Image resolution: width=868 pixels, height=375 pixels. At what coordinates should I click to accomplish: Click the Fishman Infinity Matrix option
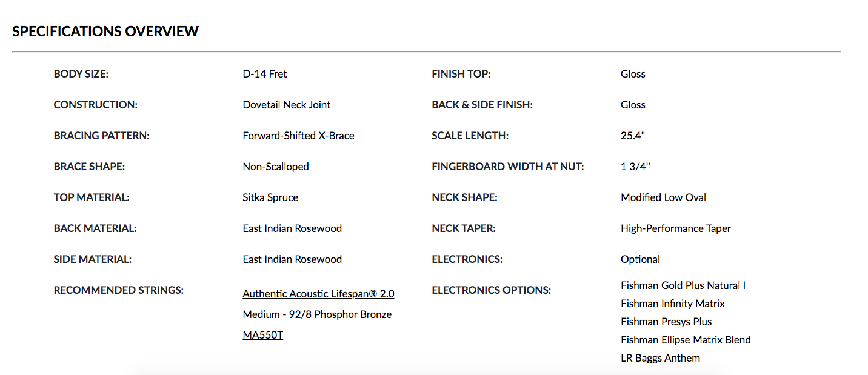673,304
